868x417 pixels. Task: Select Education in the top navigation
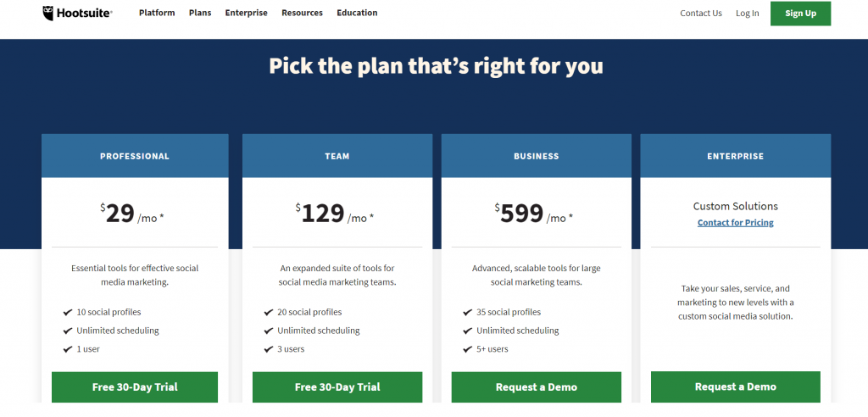(x=357, y=13)
